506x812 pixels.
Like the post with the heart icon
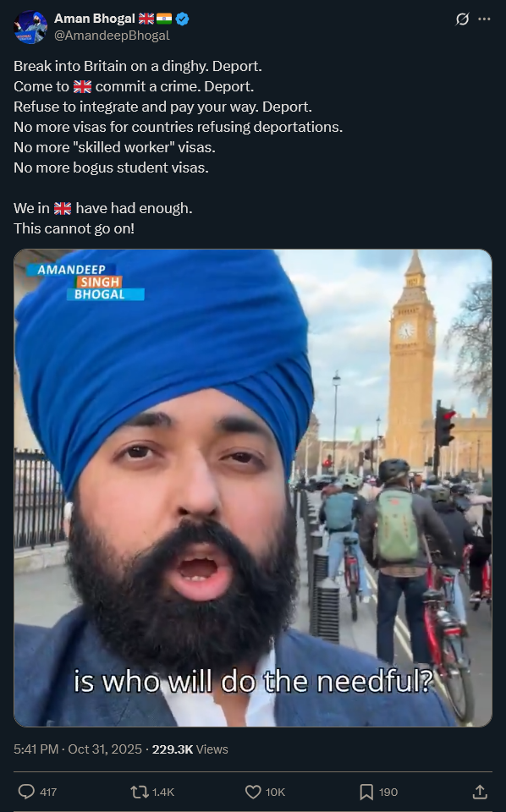[x=253, y=792]
